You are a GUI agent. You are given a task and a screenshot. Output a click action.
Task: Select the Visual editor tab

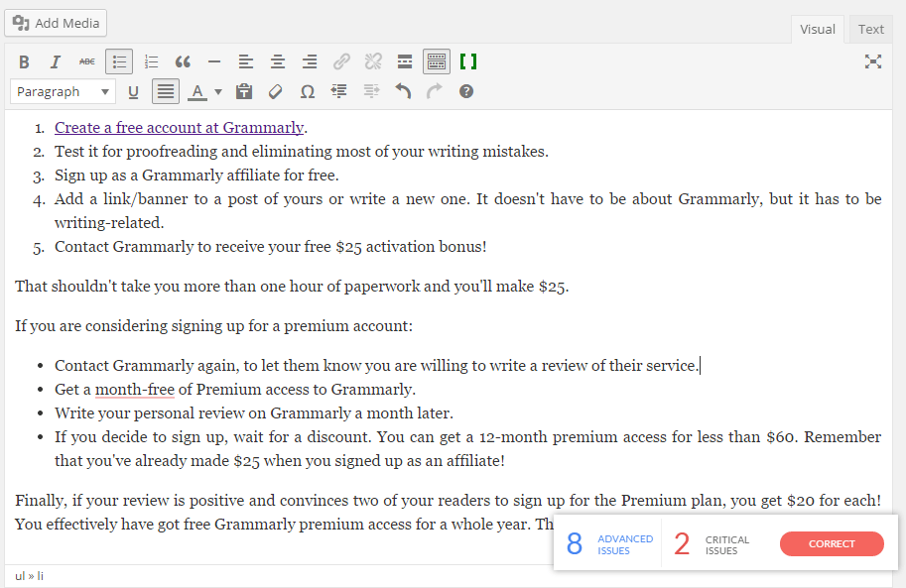[817, 29]
